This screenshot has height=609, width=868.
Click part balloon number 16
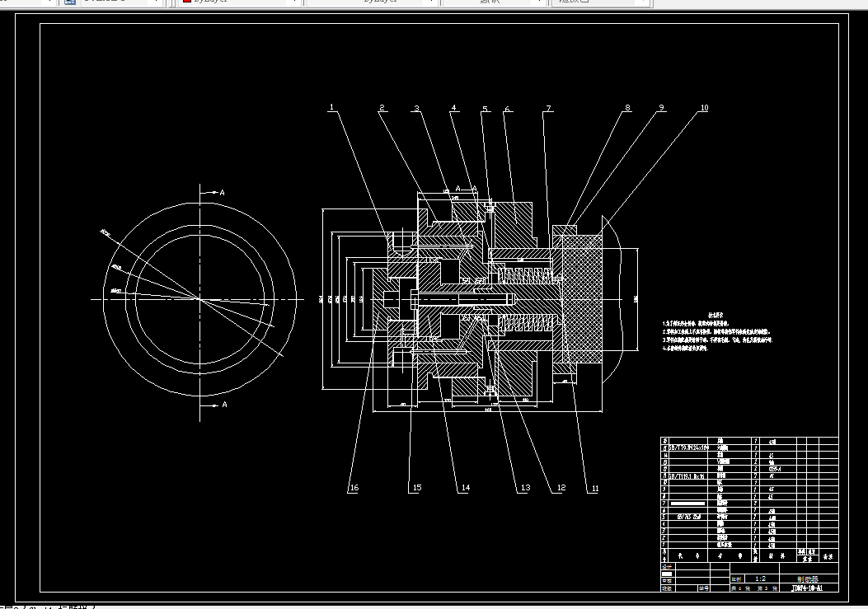(354, 488)
